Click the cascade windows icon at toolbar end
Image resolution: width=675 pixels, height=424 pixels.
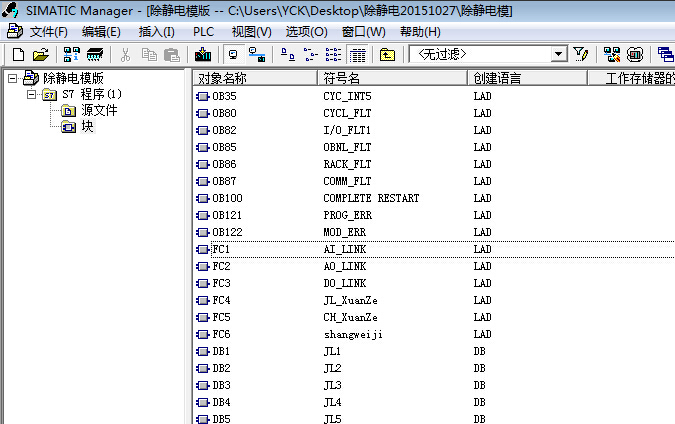point(666,55)
